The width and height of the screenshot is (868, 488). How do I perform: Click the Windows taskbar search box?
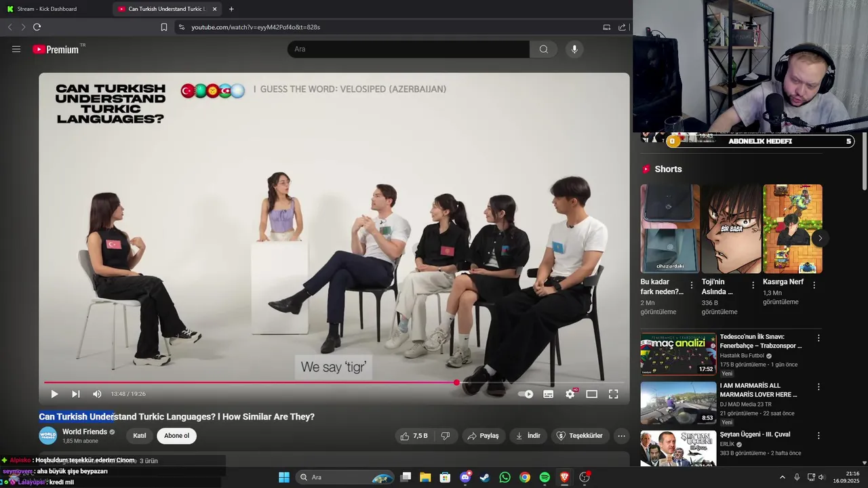coord(346,477)
